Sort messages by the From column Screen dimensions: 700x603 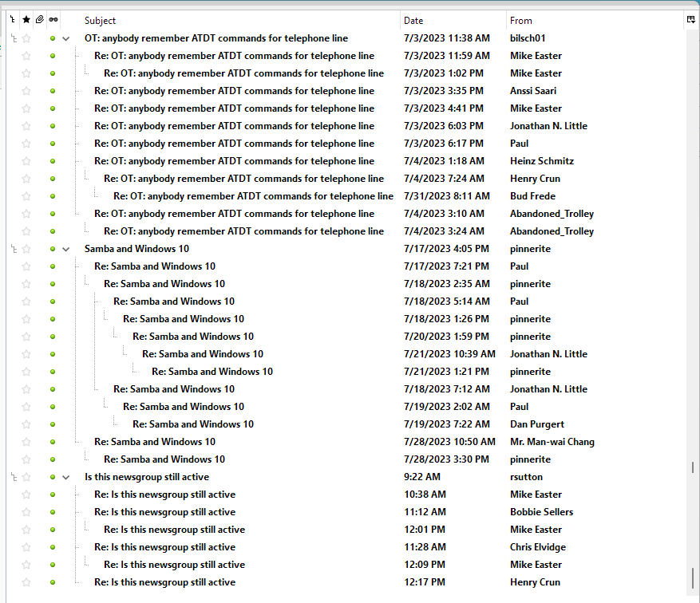(521, 21)
